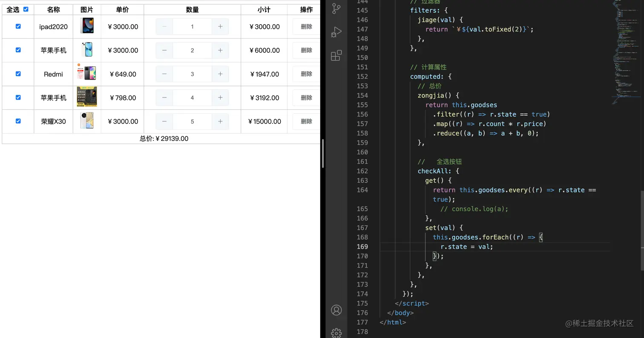Decrease the 荣耀X30 quantity with minus
The image size is (644, 338).
(x=164, y=121)
